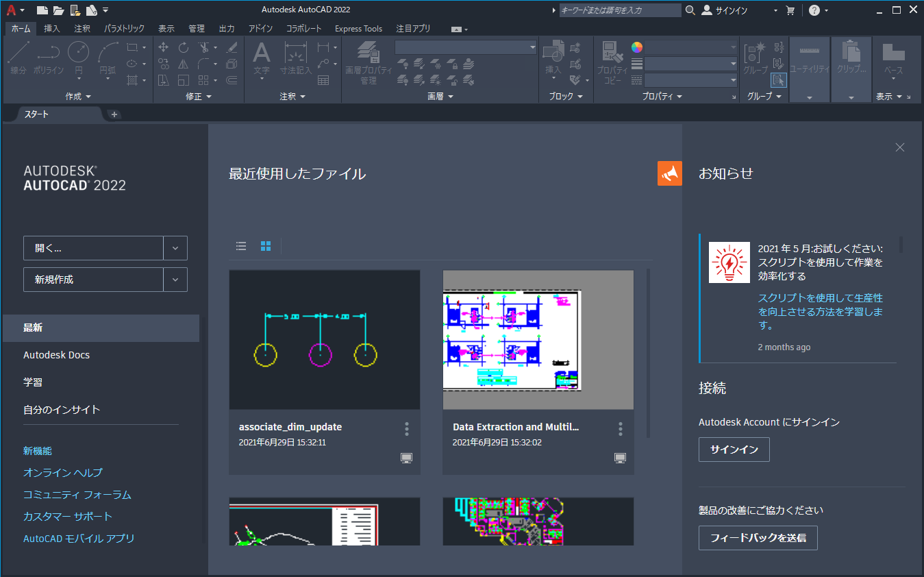Viewport: 924px width, 577px height.
Task: Switch to the 管理 ribbon tab
Action: pos(197,29)
